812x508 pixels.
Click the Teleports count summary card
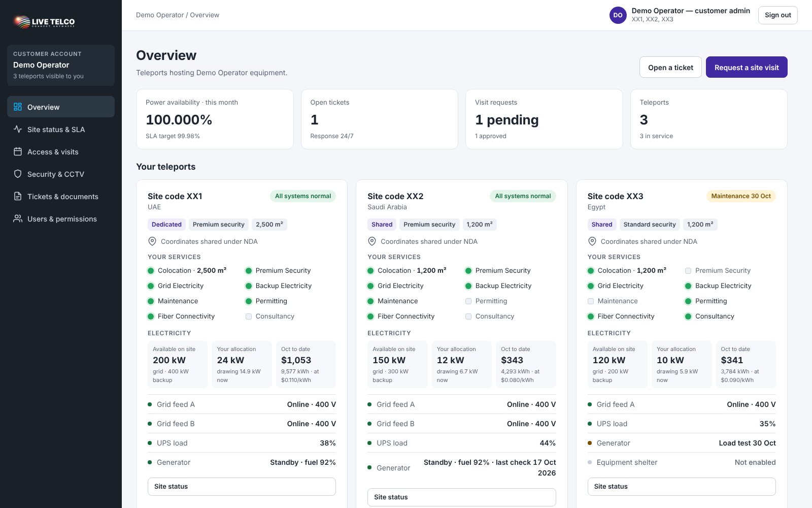tap(709, 119)
